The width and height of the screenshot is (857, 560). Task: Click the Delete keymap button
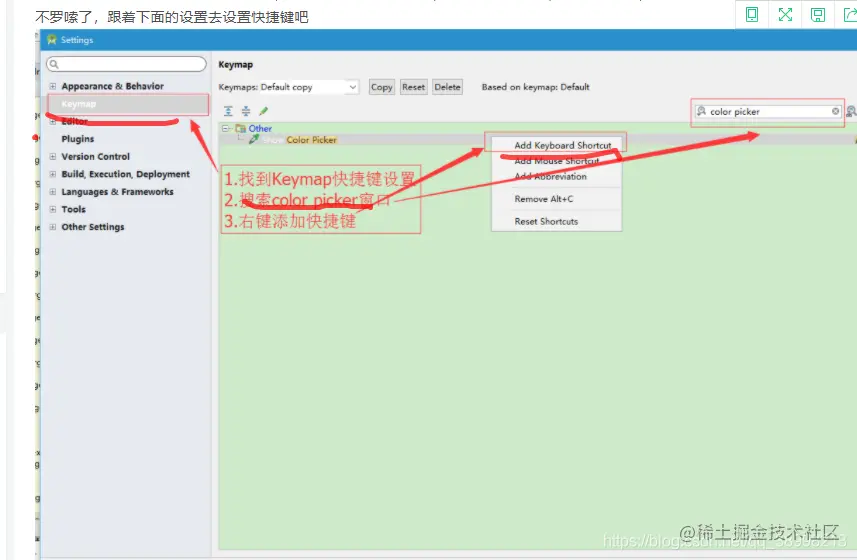point(447,87)
